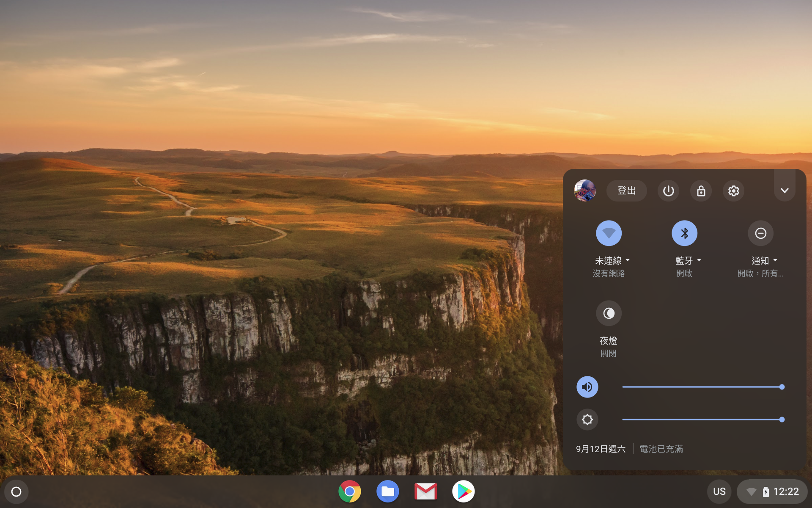
Task: Open Chrome browser from the shelf
Action: click(x=350, y=491)
